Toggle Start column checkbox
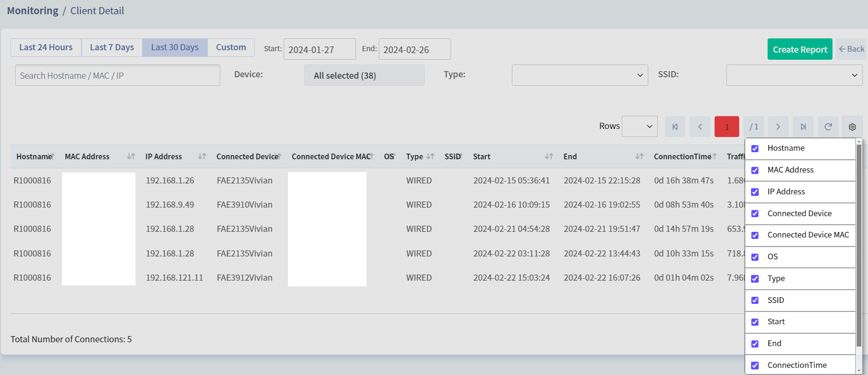This screenshot has height=375, width=868. click(x=755, y=322)
